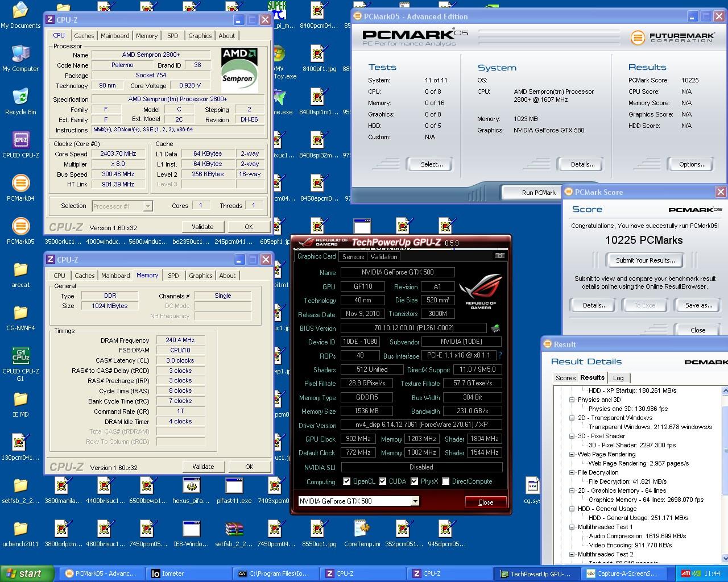Open the areca1 folder icon
This screenshot has height=582, width=728.
[20, 273]
